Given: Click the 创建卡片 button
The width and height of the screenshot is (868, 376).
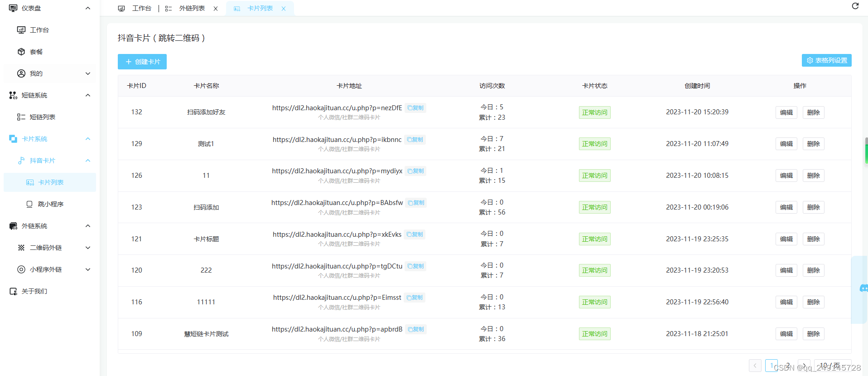Looking at the screenshot, I should pyautogui.click(x=142, y=62).
